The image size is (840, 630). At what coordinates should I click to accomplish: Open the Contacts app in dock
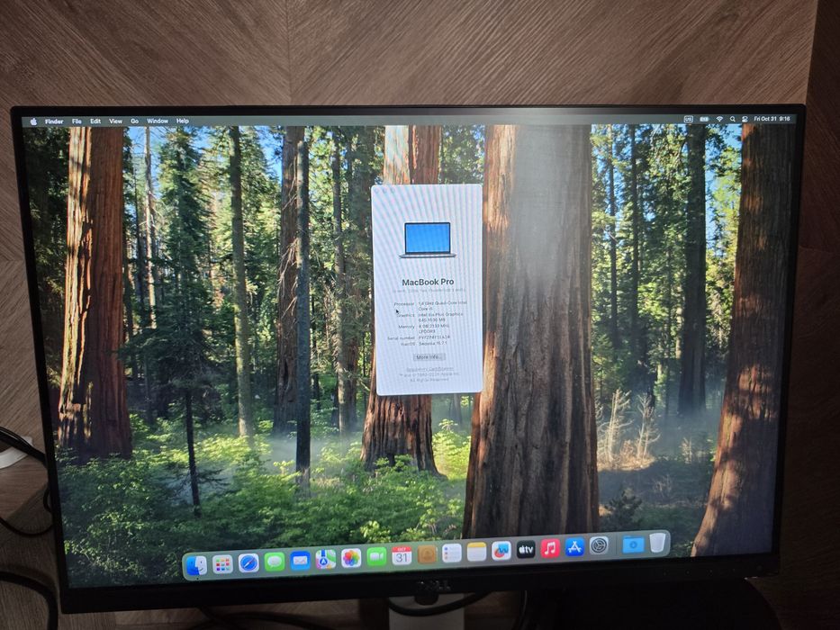(x=427, y=554)
